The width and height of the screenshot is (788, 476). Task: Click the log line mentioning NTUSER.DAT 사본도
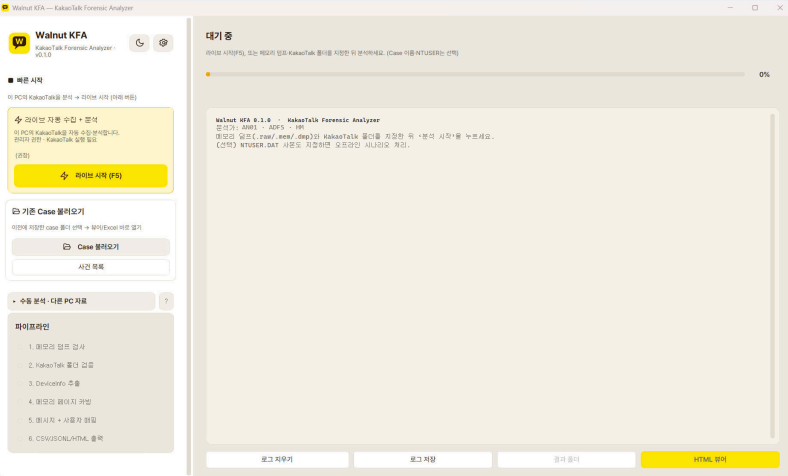pos(313,145)
